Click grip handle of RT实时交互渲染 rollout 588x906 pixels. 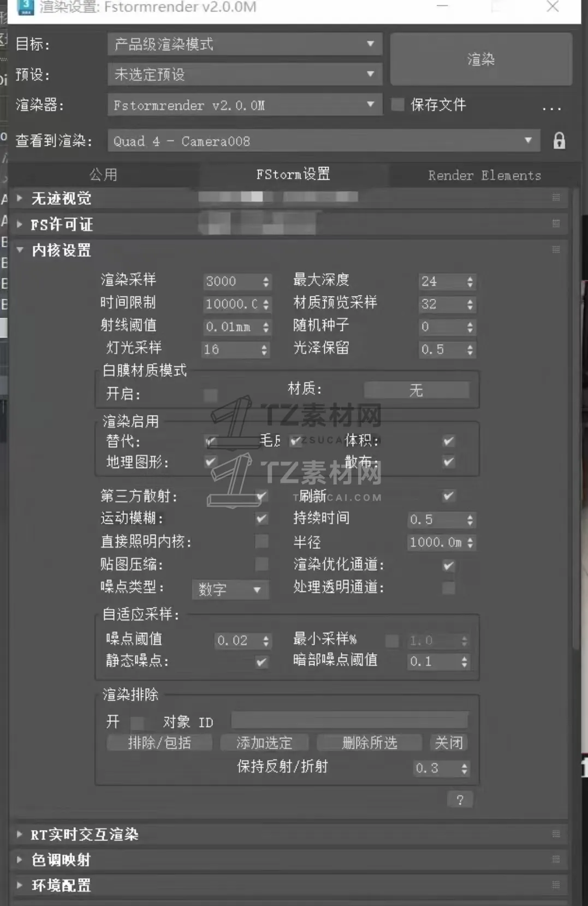pyautogui.click(x=556, y=834)
